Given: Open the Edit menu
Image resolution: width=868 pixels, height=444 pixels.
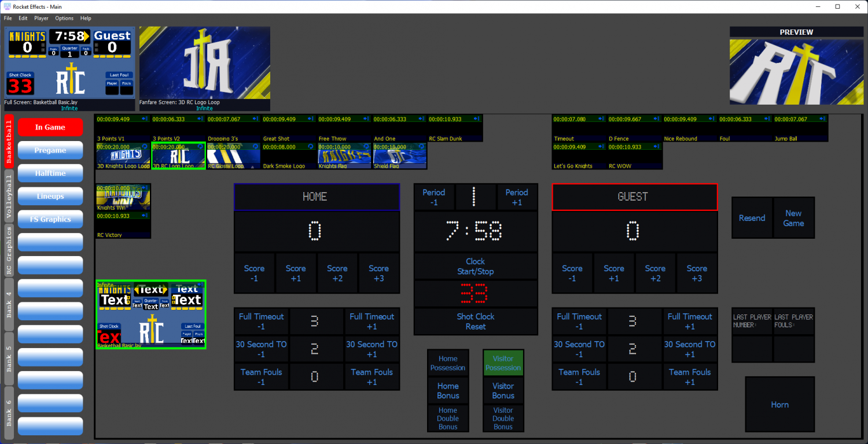Looking at the screenshot, I should pyautogui.click(x=23, y=18).
